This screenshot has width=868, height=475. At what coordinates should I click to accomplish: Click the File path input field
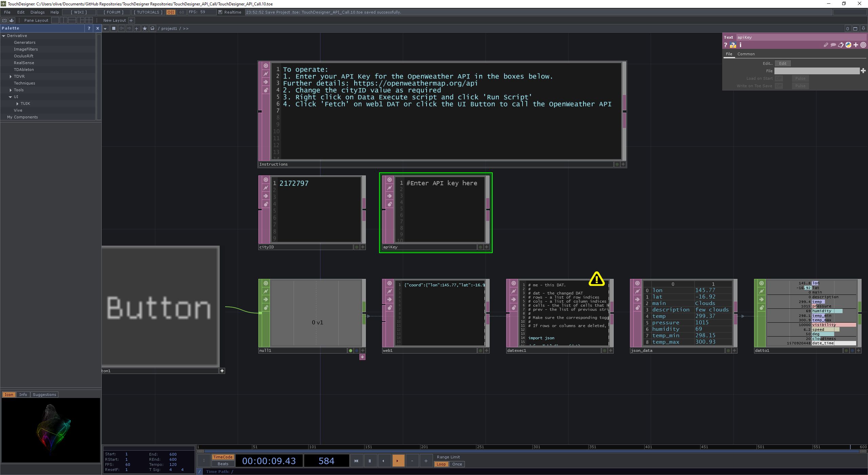coord(817,71)
